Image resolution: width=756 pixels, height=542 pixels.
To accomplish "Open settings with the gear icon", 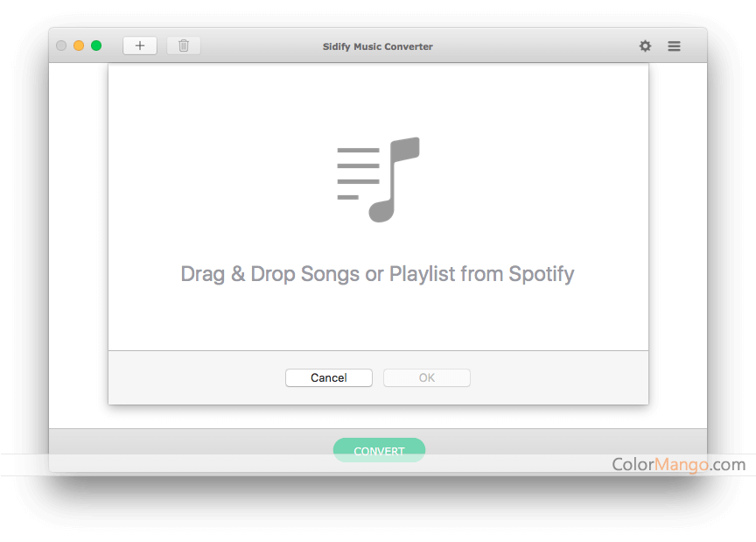I will point(645,46).
